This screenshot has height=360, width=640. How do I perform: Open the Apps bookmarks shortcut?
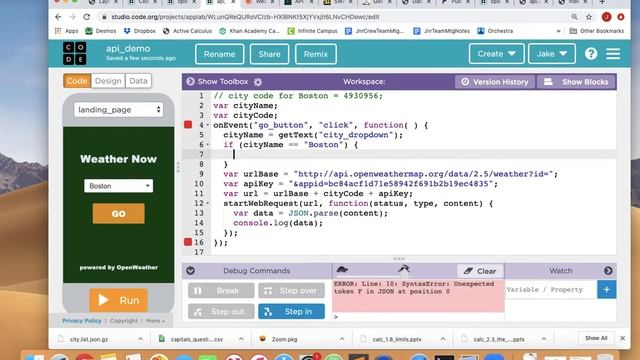click(67, 31)
